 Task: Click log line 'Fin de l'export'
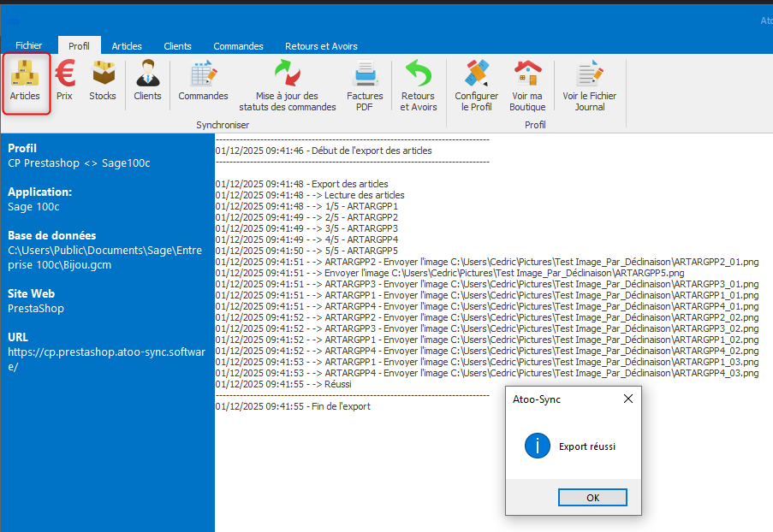[x=293, y=406]
